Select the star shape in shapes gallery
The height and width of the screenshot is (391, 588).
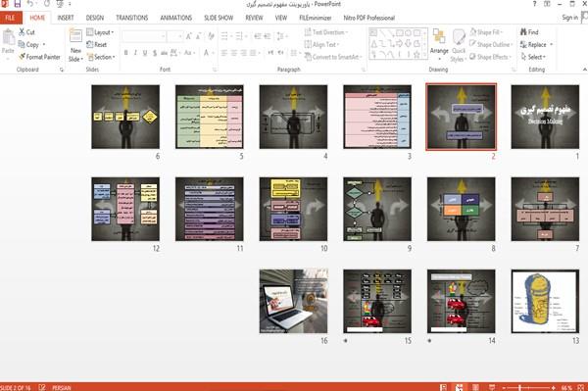(x=416, y=55)
